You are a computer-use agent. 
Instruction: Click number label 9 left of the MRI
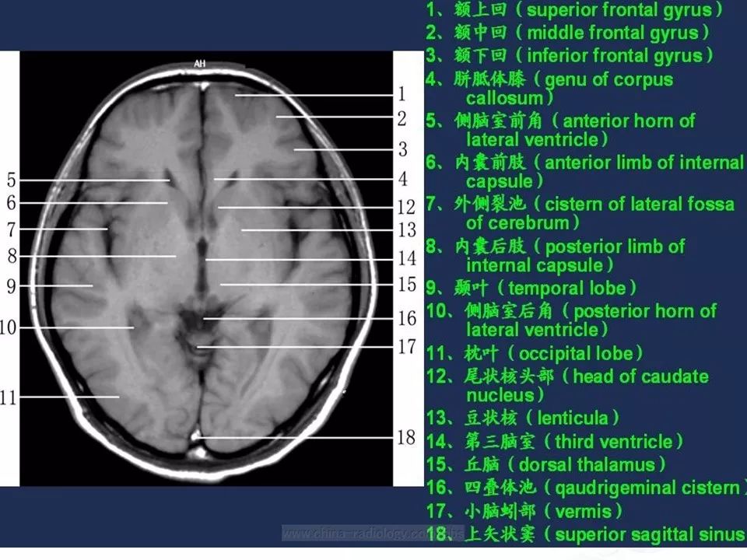click(x=11, y=287)
